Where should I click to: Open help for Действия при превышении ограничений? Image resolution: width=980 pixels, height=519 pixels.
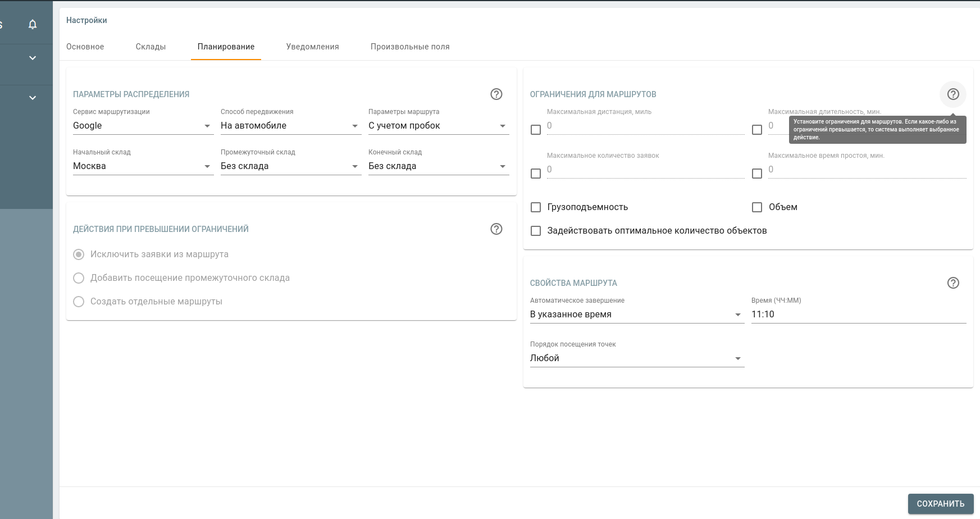(x=496, y=229)
